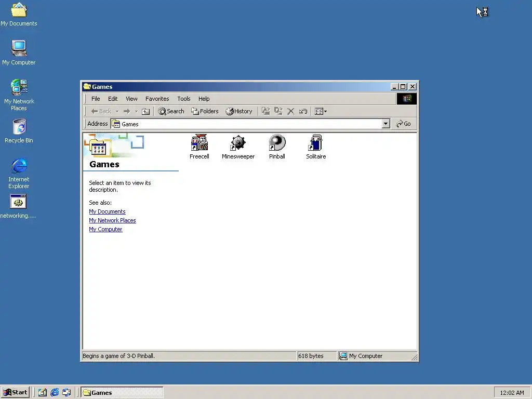The image size is (532, 399).
Task: Click the Move To toolbar icon
Action: pos(265,111)
